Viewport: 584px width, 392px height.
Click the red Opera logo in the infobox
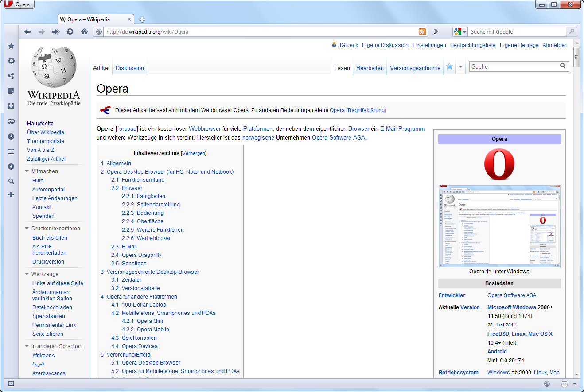coord(499,164)
